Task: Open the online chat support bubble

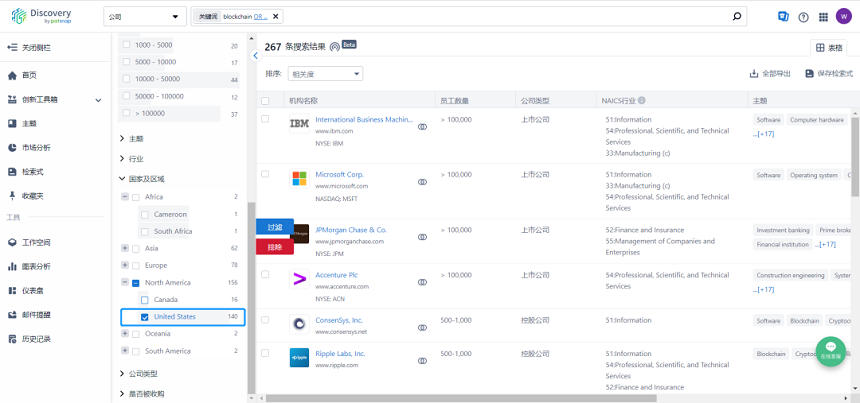Action: pyautogui.click(x=830, y=350)
